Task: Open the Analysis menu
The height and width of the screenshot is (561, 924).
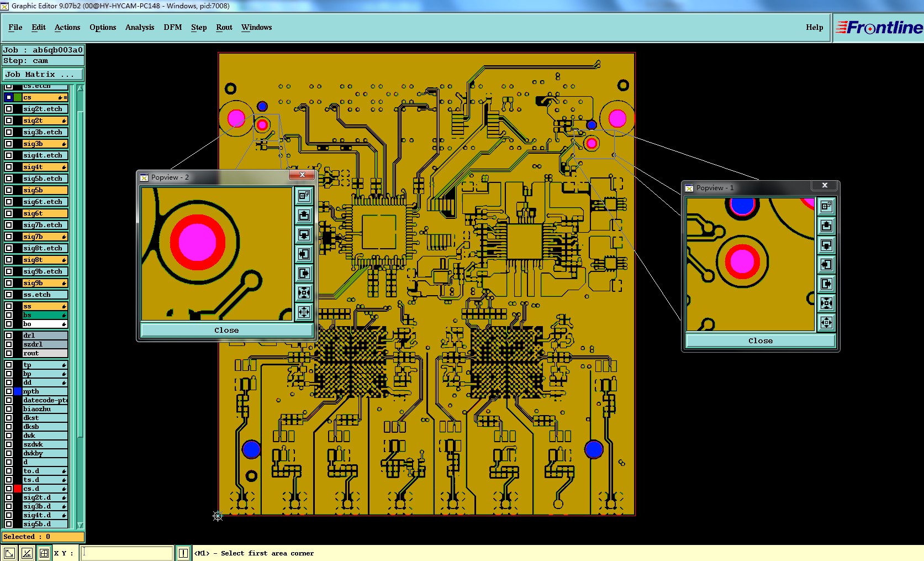Action: (x=140, y=27)
